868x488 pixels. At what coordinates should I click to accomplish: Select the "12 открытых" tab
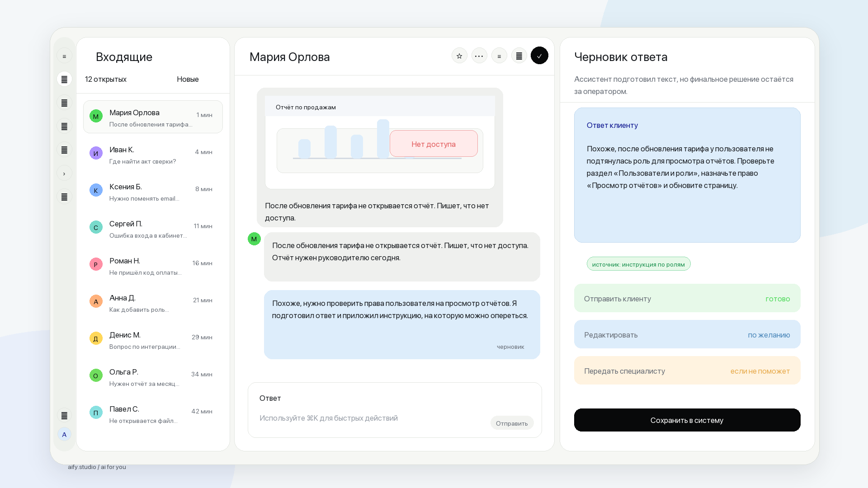pos(106,79)
